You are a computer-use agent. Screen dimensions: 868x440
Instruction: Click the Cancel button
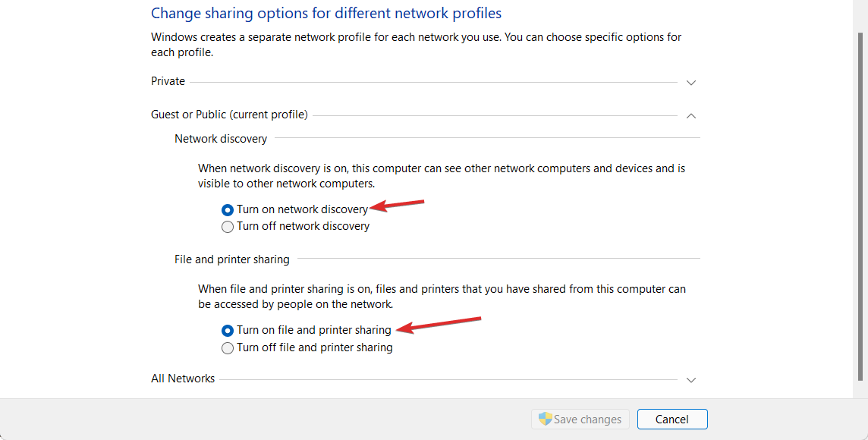click(672, 419)
